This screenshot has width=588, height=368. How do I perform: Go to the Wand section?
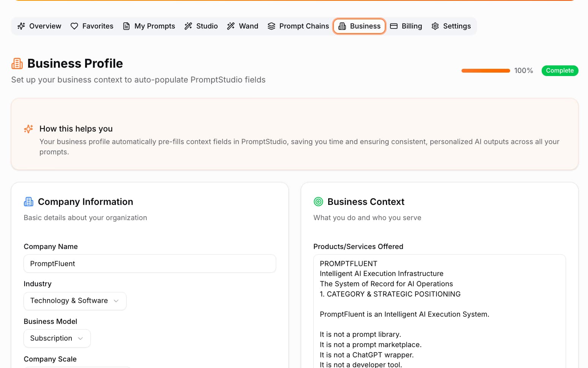click(x=242, y=26)
